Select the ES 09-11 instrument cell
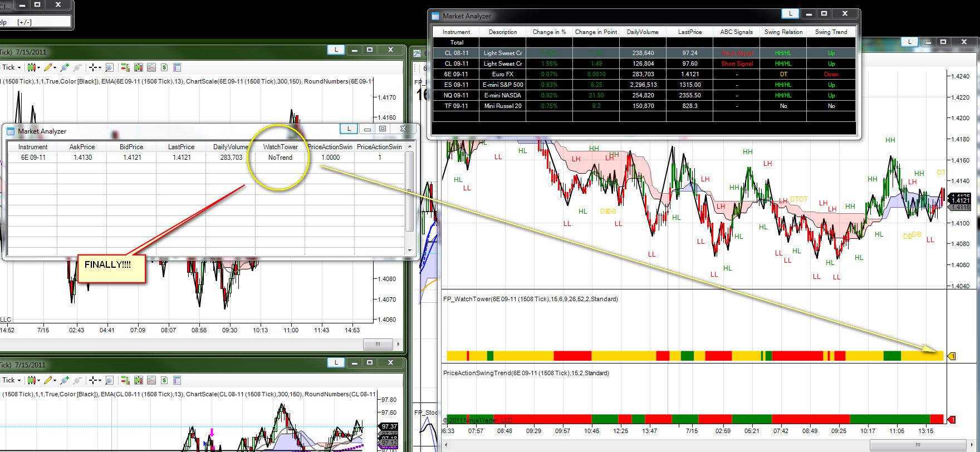980x452 pixels. click(x=456, y=85)
